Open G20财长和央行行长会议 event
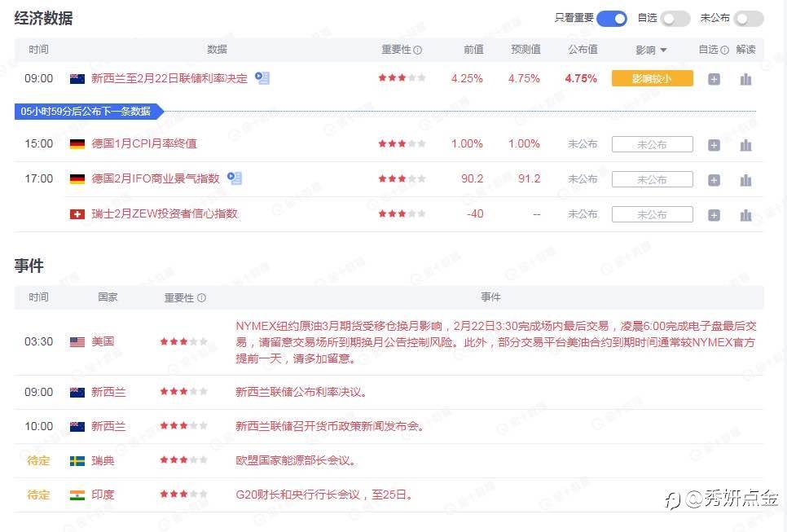 (x=324, y=495)
